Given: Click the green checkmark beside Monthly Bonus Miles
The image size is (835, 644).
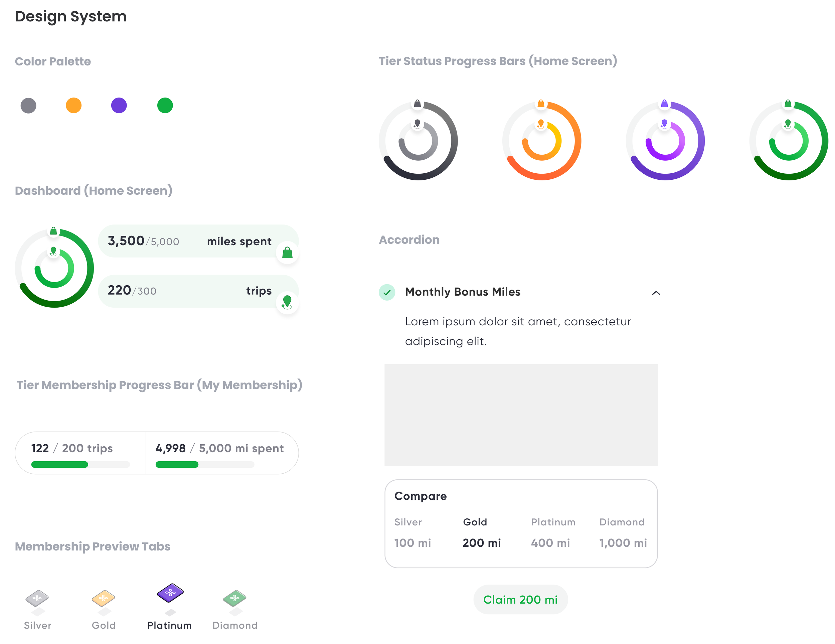Looking at the screenshot, I should (387, 293).
